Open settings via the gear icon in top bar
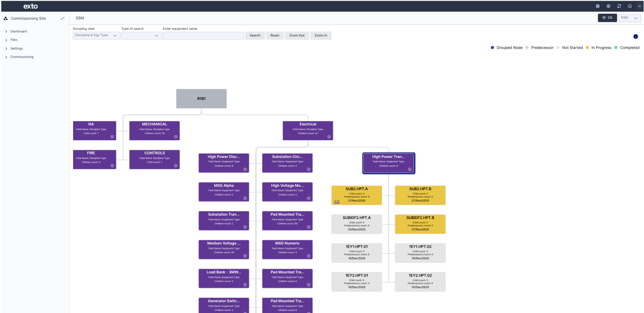 tap(608, 6)
